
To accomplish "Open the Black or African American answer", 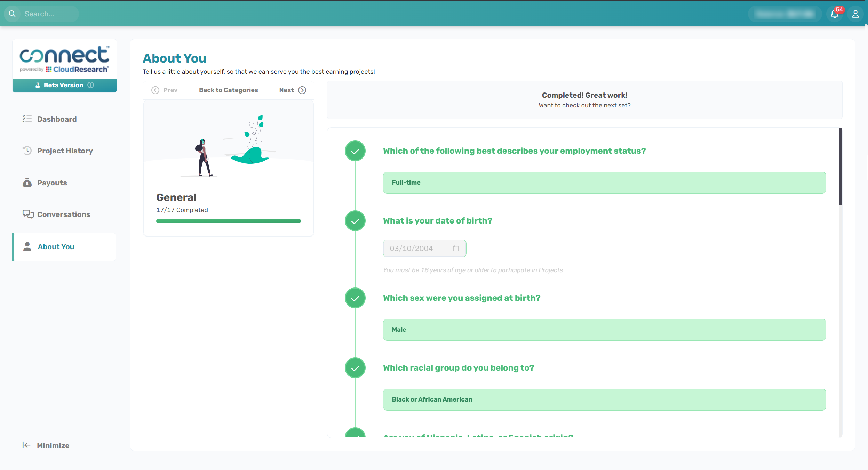I will [x=604, y=399].
